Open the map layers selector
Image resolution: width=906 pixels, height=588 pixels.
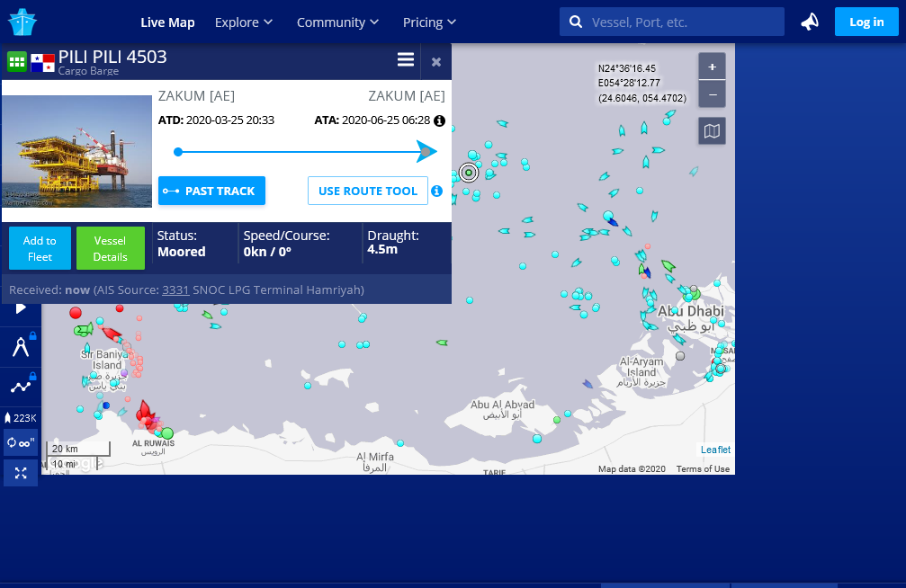pyautogui.click(x=712, y=131)
